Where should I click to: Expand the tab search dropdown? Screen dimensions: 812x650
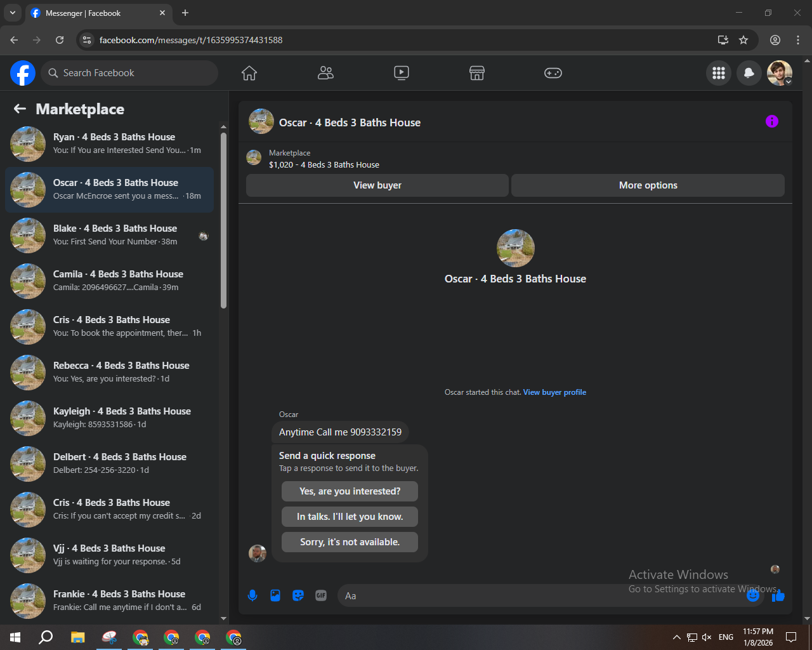13,13
